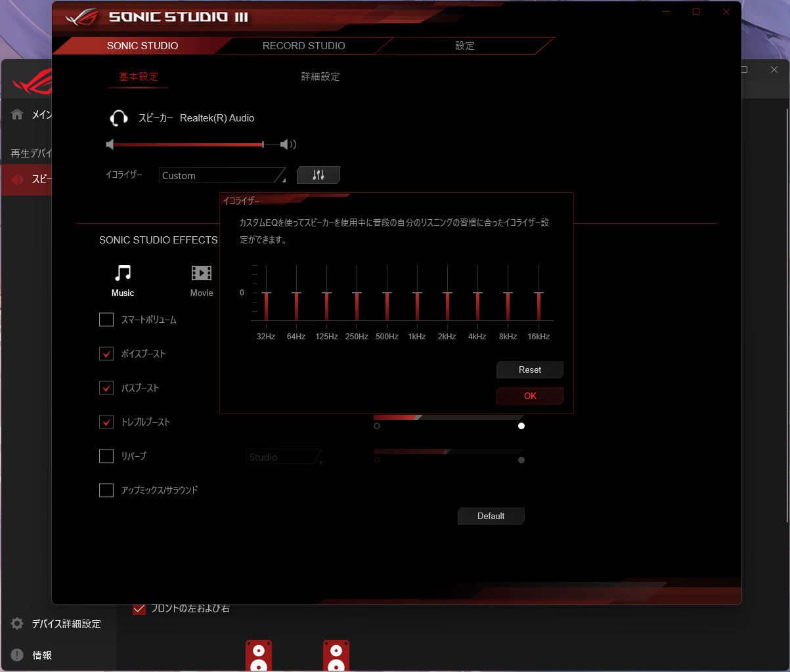The image size is (790, 672).
Task: Enable the スマートボリューム checkbox
Action: point(106,320)
